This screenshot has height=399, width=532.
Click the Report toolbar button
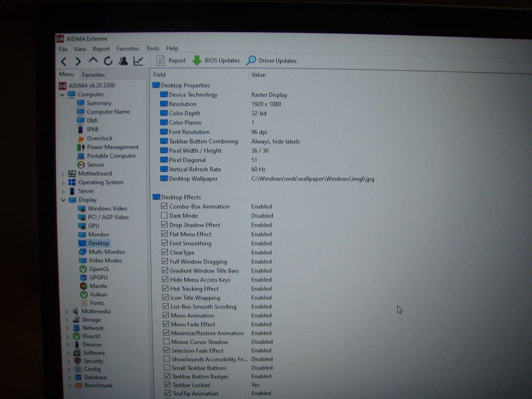[x=171, y=60]
